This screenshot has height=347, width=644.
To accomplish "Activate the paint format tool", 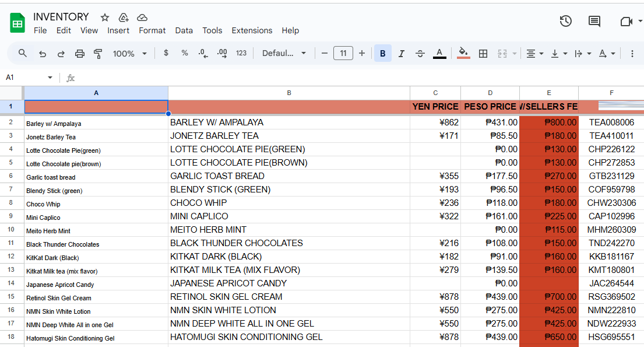I will point(98,54).
